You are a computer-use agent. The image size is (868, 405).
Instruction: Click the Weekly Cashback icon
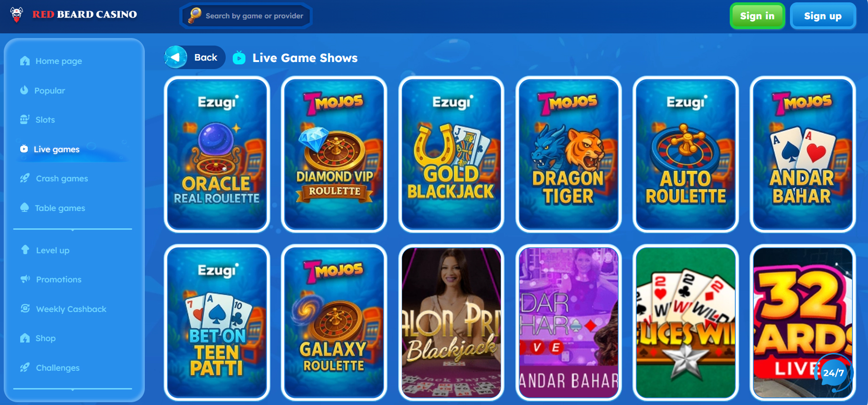point(25,309)
